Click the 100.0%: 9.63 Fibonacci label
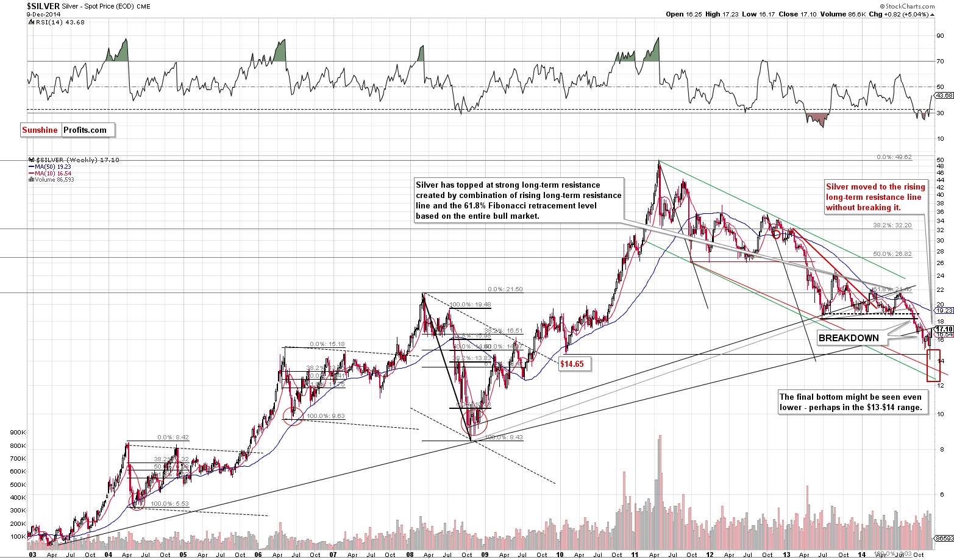Viewport: 954px width, 560px height. point(326,416)
